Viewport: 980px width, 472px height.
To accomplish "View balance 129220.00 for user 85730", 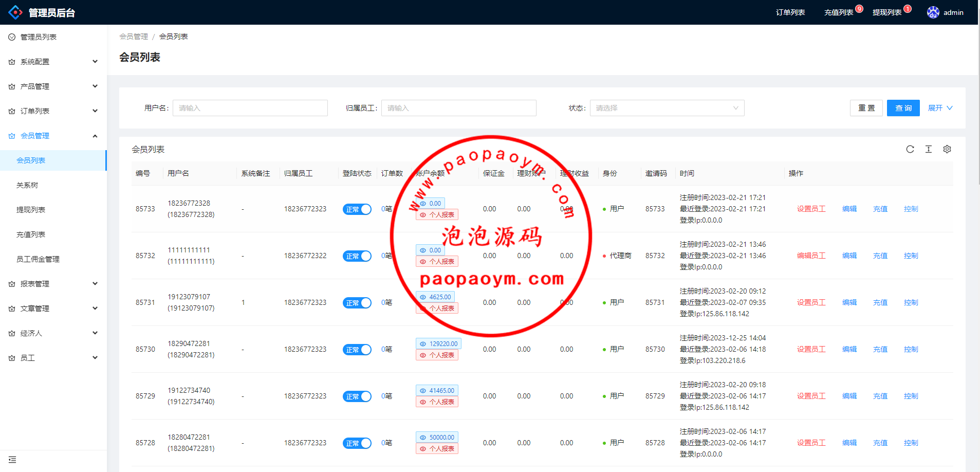I will click(438, 343).
